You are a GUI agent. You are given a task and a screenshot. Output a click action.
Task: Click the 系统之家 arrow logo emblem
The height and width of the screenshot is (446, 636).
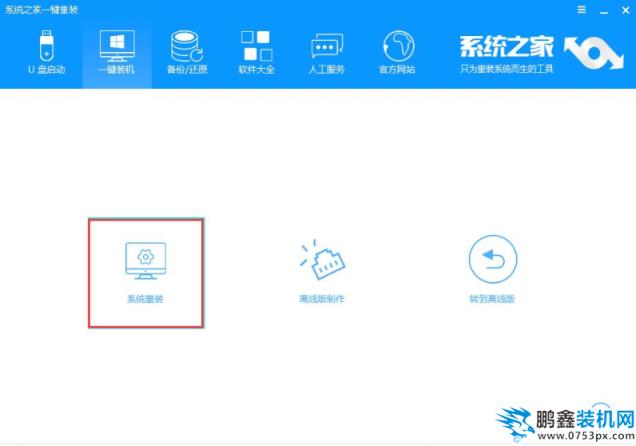click(x=593, y=53)
